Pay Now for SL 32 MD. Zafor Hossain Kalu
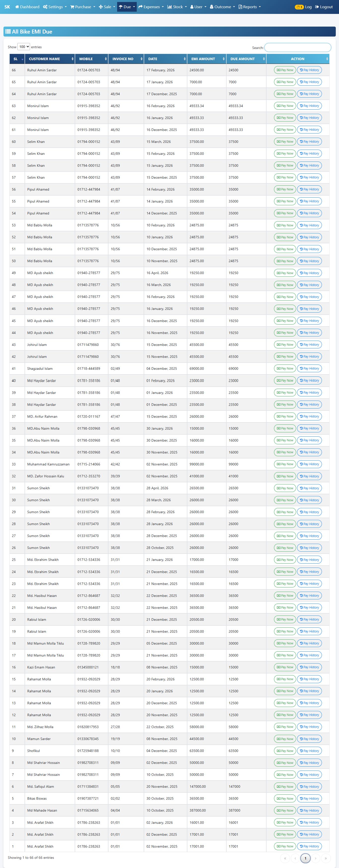 pyautogui.click(x=285, y=476)
